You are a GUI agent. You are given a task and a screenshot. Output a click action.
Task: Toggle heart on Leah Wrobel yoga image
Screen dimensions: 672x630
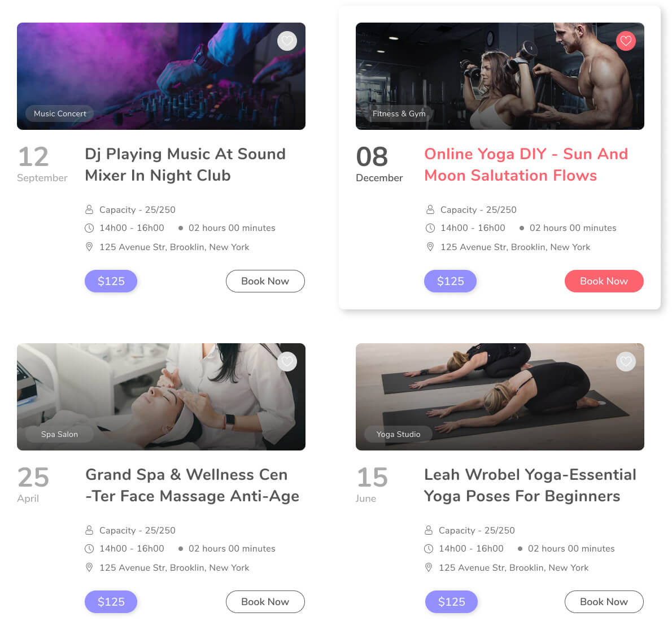[626, 362]
